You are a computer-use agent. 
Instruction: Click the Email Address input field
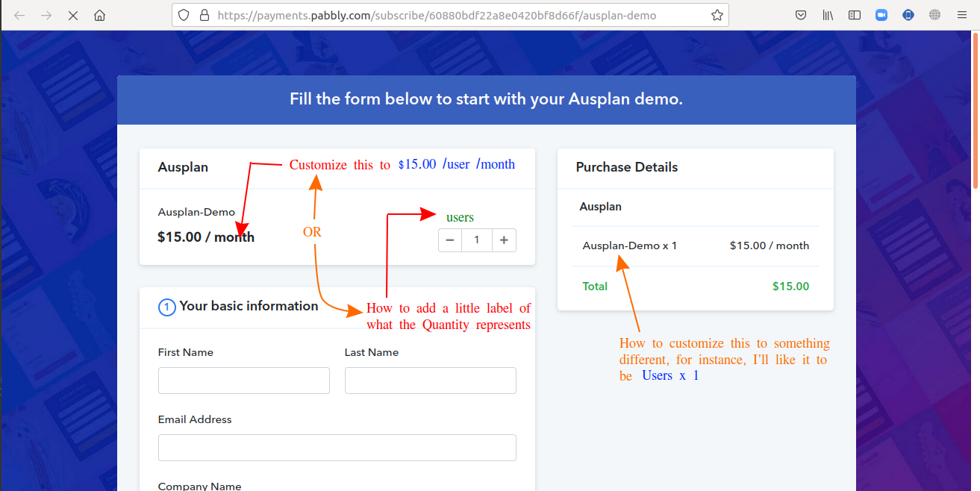pos(337,448)
